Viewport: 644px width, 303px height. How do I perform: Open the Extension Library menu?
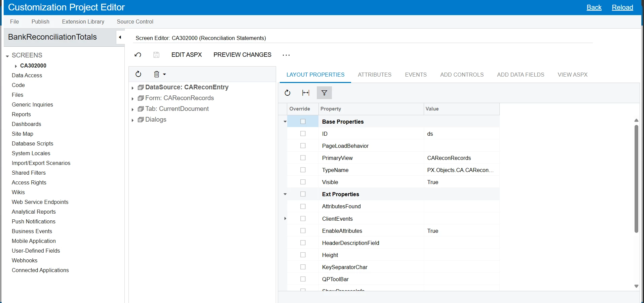(x=83, y=21)
